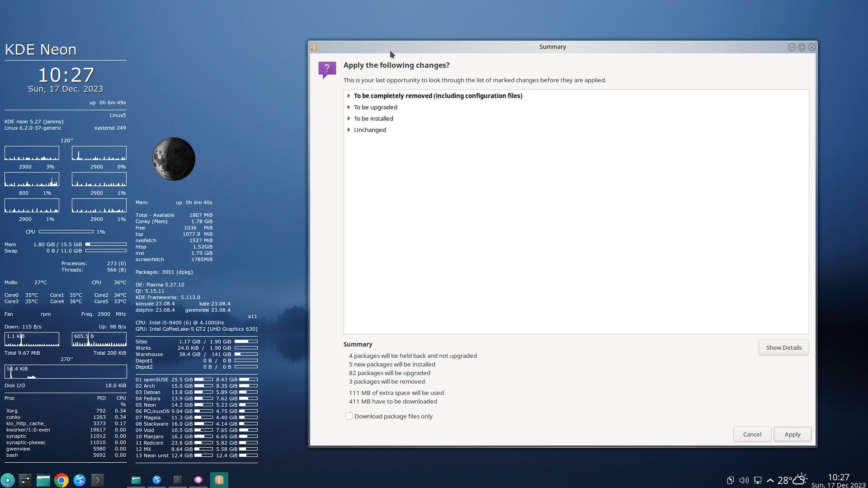
Task: Launch Google Chrome from the taskbar
Action: click(61, 480)
